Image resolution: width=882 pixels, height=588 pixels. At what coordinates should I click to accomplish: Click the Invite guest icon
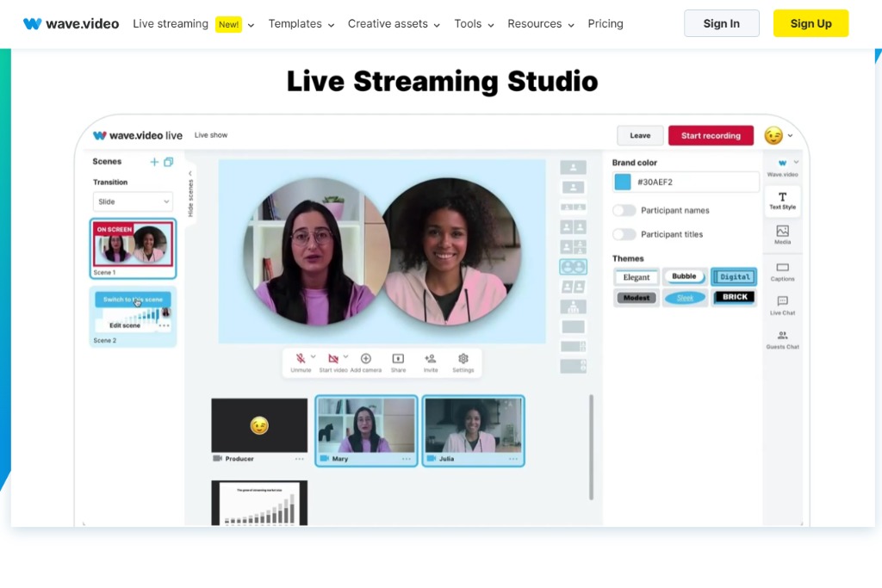[431, 359]
